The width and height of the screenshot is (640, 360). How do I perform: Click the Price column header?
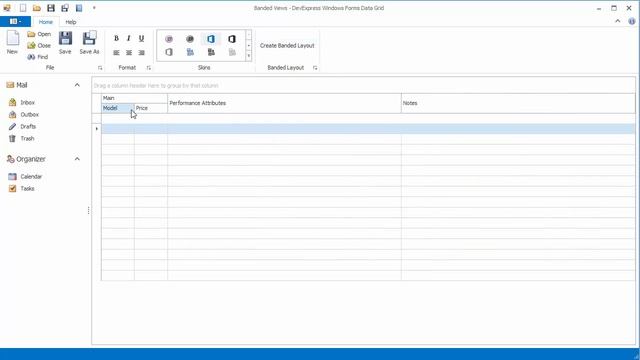pyautogui.click(x=151, y=108)
